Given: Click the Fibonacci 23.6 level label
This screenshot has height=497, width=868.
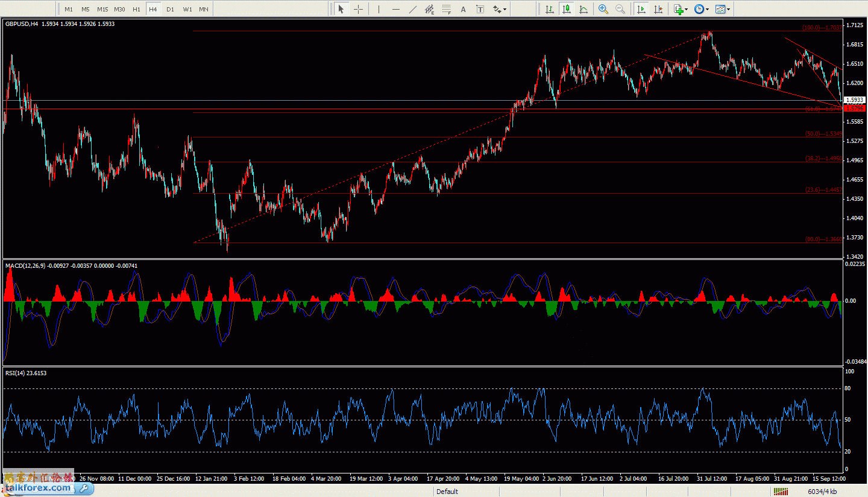Looking at the screenshot, I should (x=824, y=190).
